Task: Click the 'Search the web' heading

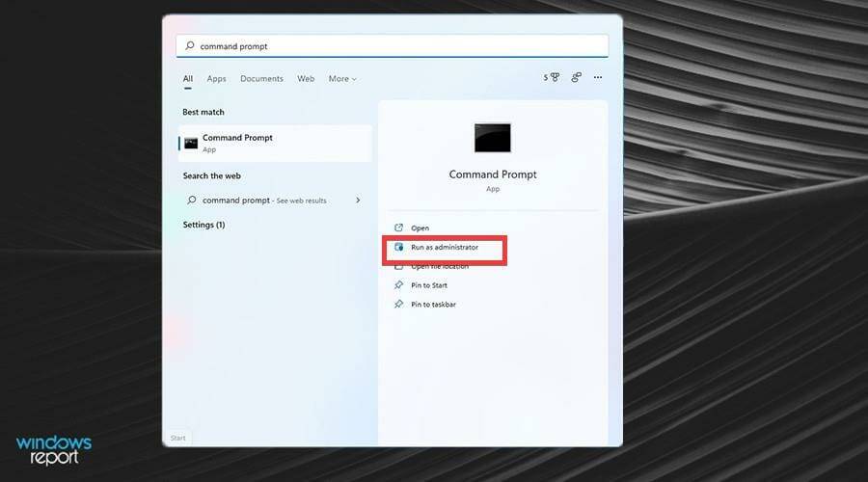Action: pos(211,176)
